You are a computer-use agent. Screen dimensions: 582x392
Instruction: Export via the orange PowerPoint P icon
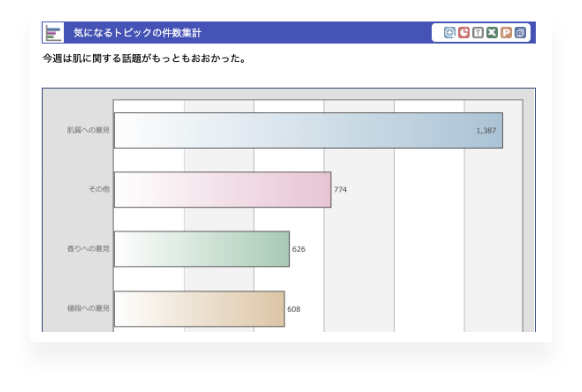[x=506, y=33]
